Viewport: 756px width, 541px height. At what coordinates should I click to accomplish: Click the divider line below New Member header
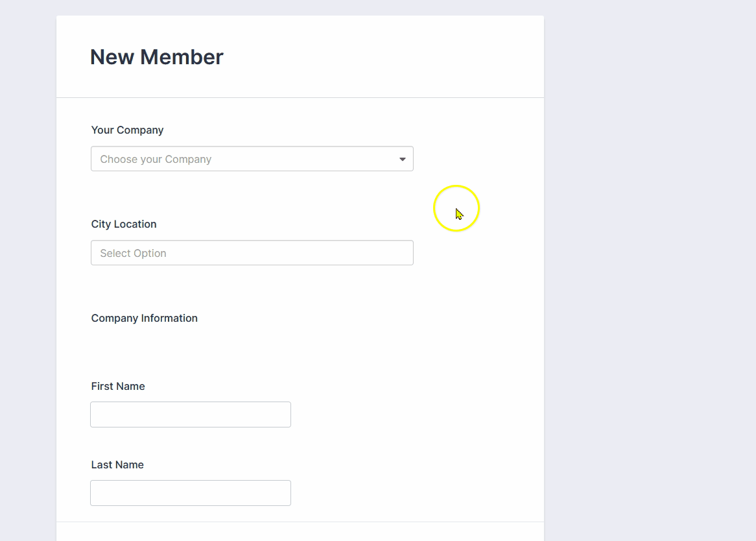(x=300, y=98)
